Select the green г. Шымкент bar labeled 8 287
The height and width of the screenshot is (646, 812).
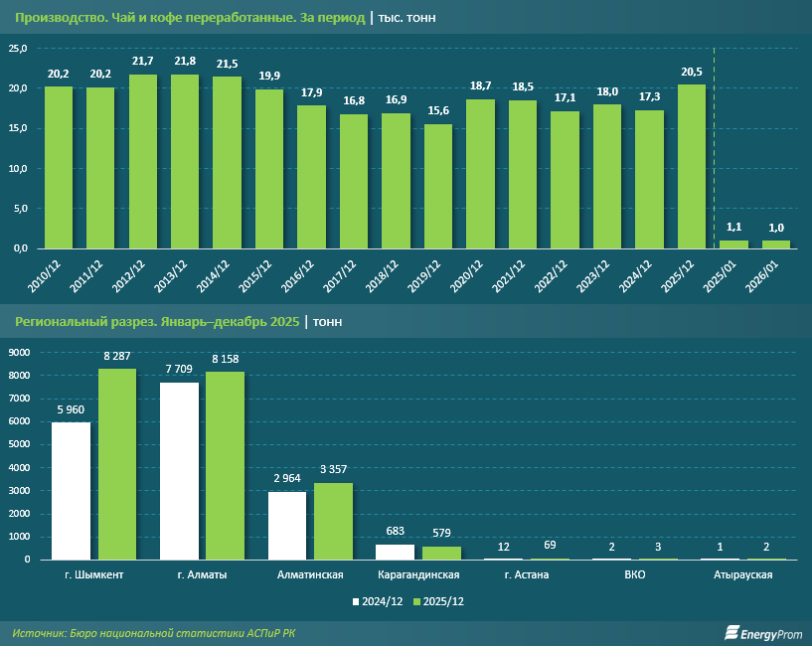point(116,464)
